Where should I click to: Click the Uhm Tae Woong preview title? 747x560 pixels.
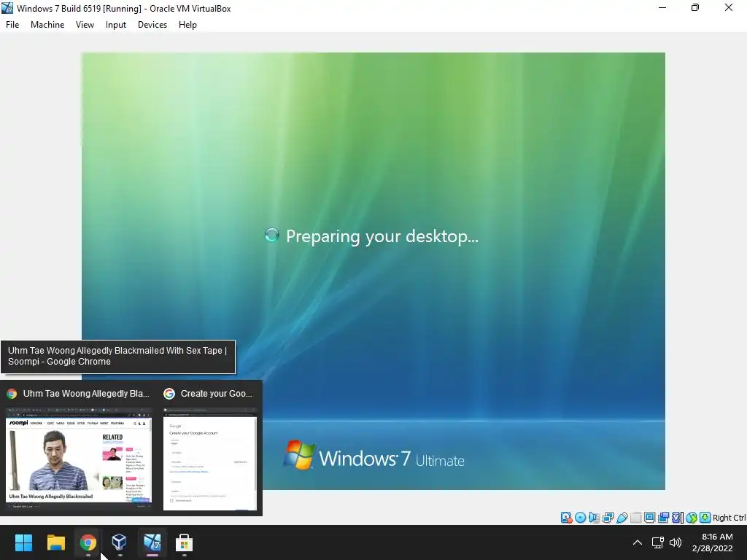(86, 394)
